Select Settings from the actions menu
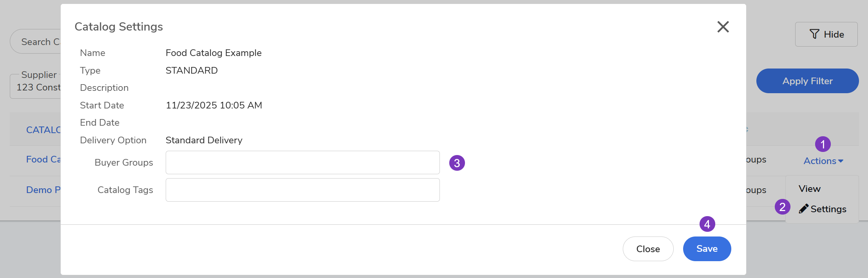 click(828, 209)
